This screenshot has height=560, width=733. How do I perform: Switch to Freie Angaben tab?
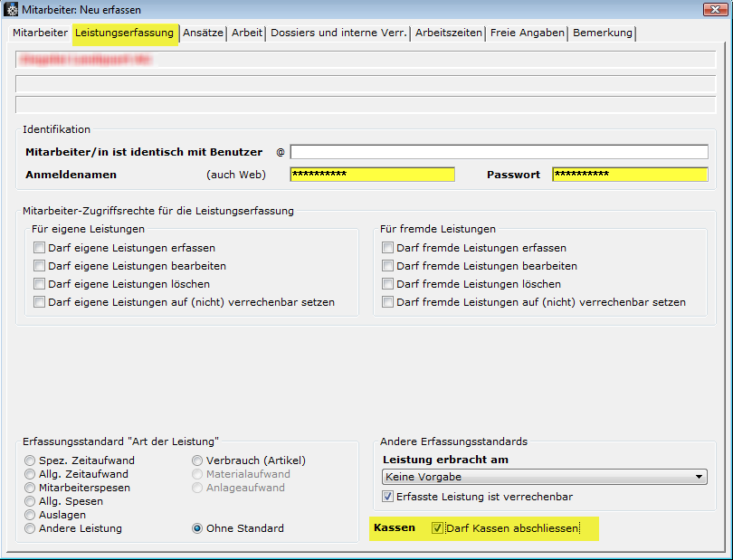(528, 33)
